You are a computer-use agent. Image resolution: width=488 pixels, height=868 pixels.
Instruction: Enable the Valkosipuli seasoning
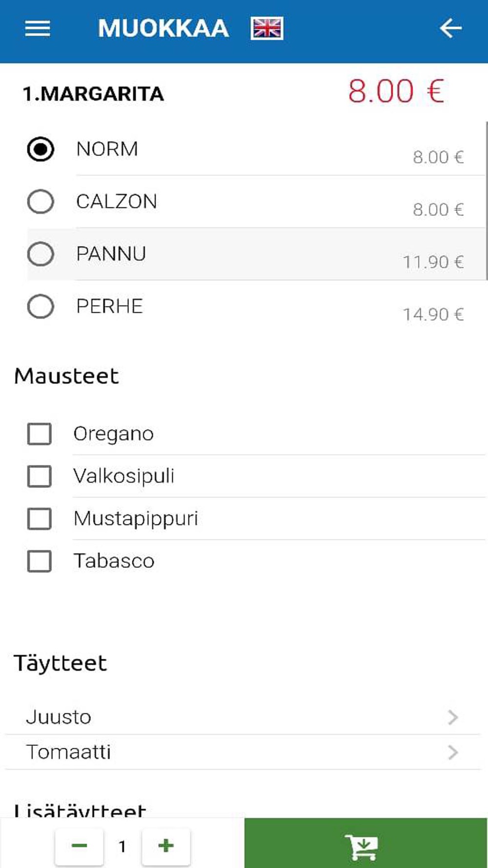pyautogui.click(x=40, y=476)
